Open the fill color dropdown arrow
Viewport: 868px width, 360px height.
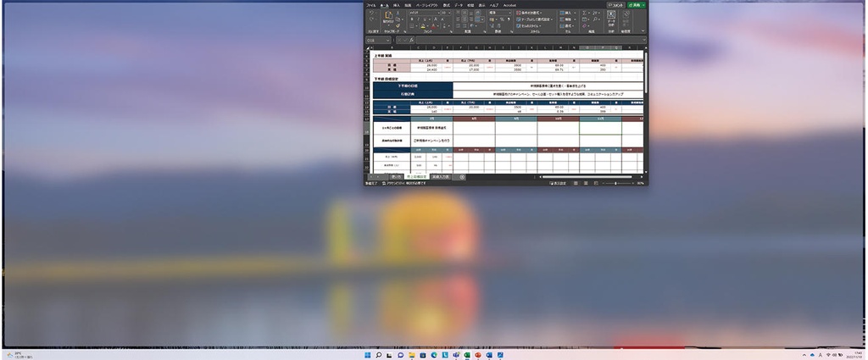point(428,26)
